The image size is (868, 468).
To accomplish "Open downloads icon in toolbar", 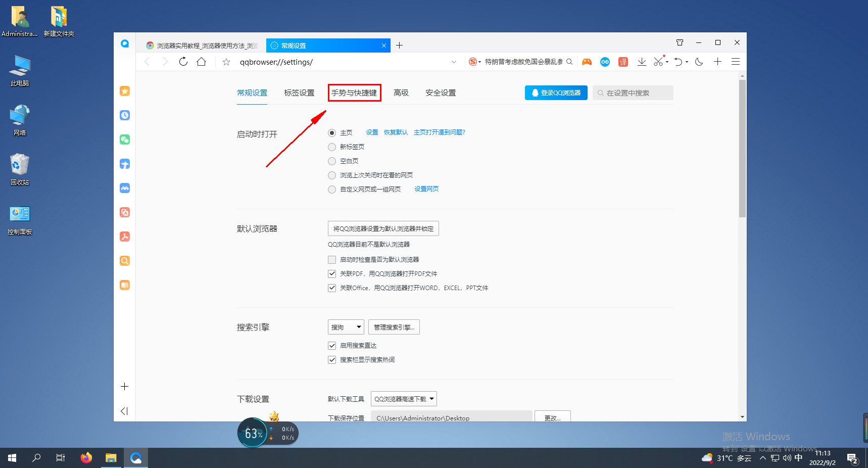I will pyautogui.click(x=642, y=62).
